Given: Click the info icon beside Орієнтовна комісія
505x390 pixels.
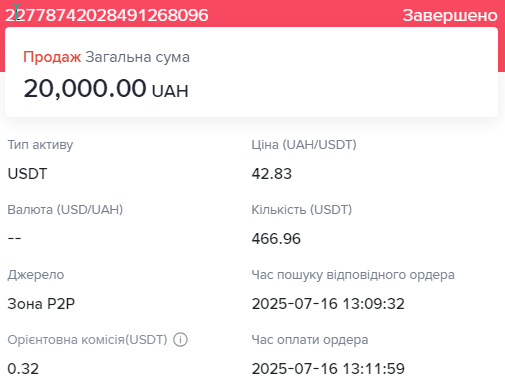Looking at the screenshot, I should 180,340.
